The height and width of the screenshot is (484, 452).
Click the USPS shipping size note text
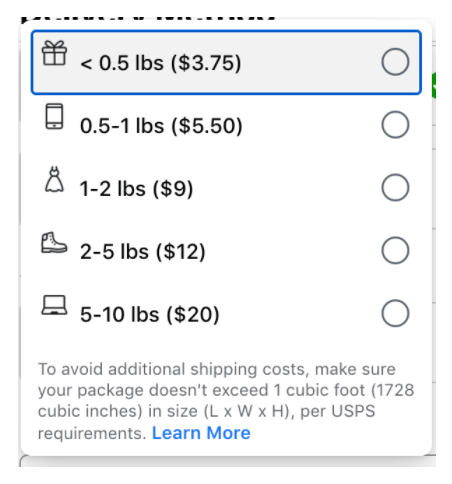(x=226, y=401)
